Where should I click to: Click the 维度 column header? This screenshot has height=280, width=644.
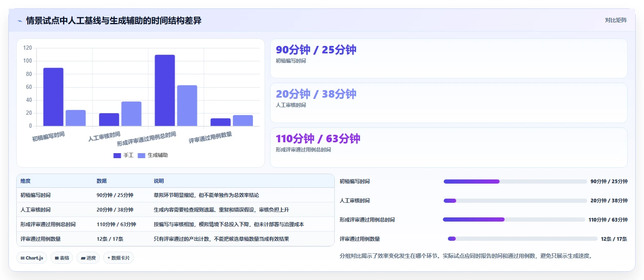pos(25,181)
